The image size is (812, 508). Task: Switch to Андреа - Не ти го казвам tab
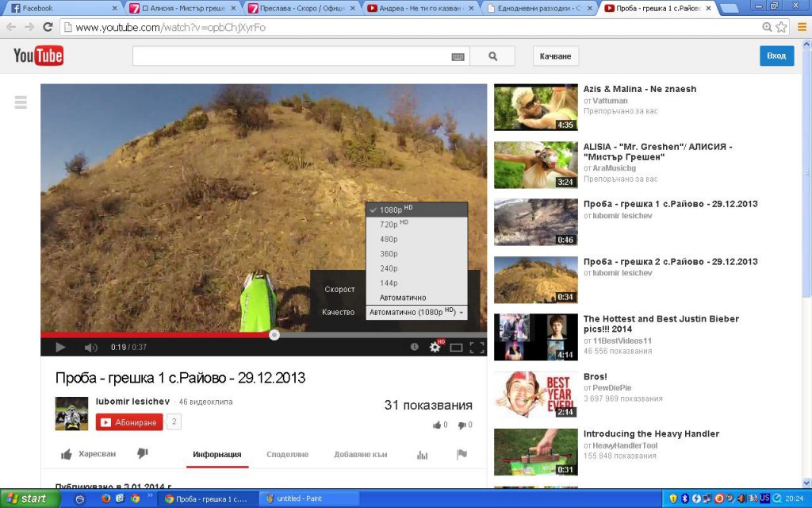coord(420,8)
